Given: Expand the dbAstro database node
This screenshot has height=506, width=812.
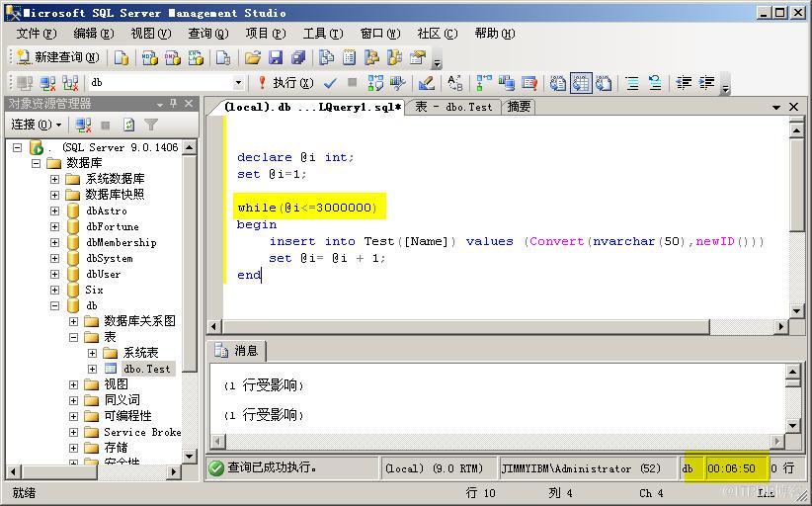Looking at the screenshot, I should [x=54, y=211].
